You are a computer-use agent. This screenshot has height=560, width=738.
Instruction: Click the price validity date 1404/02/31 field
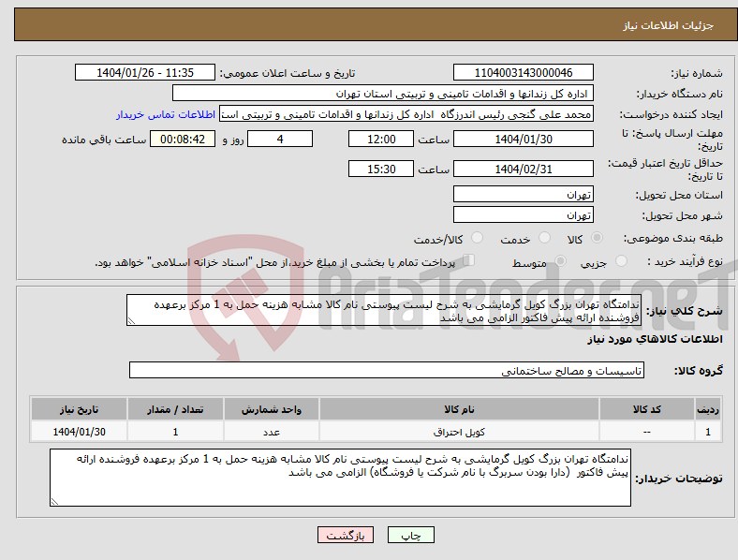click(523, 169)
